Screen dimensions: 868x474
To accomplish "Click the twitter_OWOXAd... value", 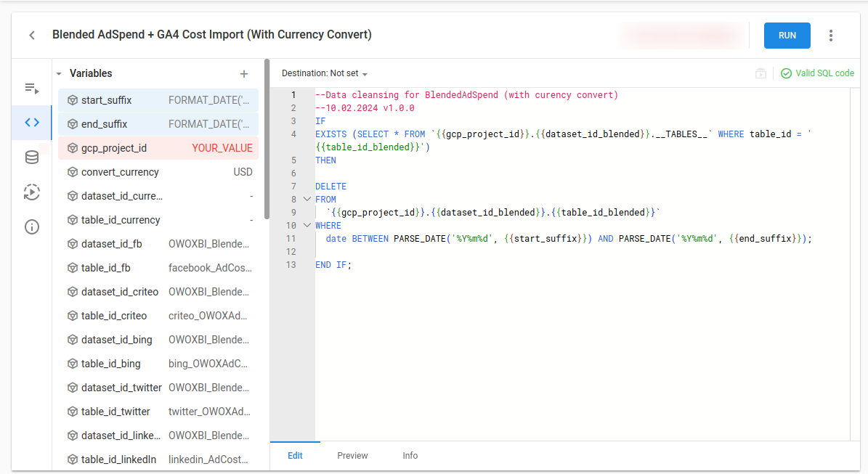I will (209, 412).
